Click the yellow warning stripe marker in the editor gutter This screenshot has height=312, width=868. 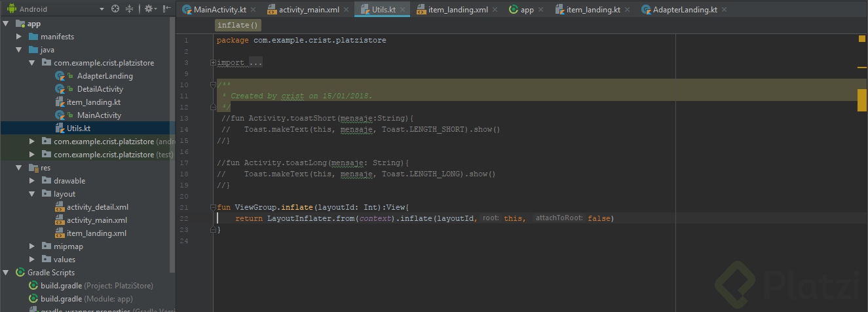[x=862, y=67]
